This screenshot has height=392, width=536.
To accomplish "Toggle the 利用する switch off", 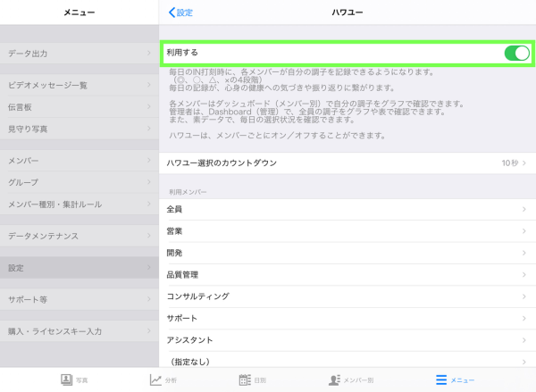I will 515,54.
